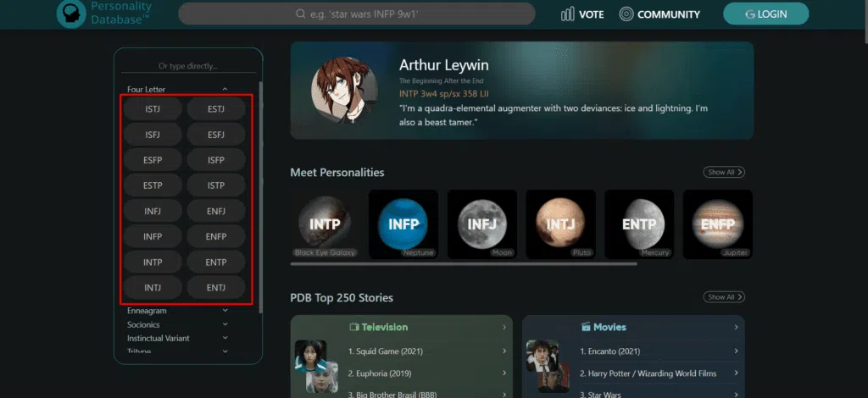
Task: Expand the Socionics section
Action: (x=225, y=324)
